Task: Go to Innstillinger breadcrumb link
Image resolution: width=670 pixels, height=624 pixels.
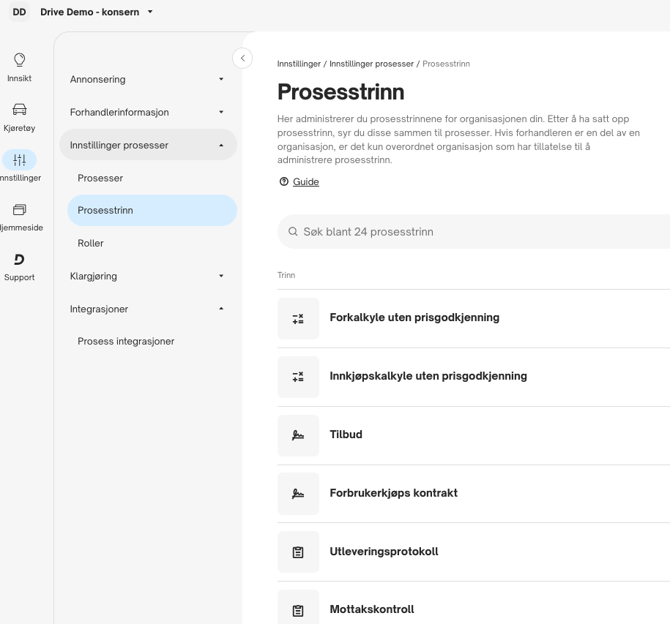Action: pyautogui.click(x=299, y=64)
